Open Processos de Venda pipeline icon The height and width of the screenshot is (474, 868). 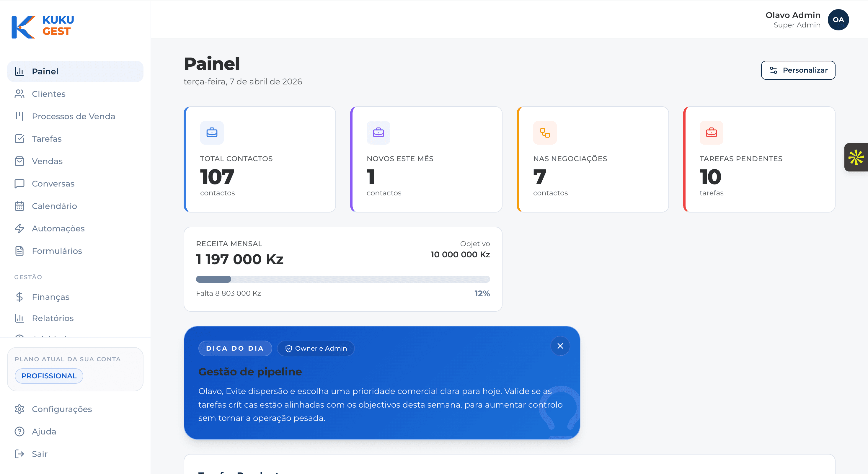[x=19, y=116]
